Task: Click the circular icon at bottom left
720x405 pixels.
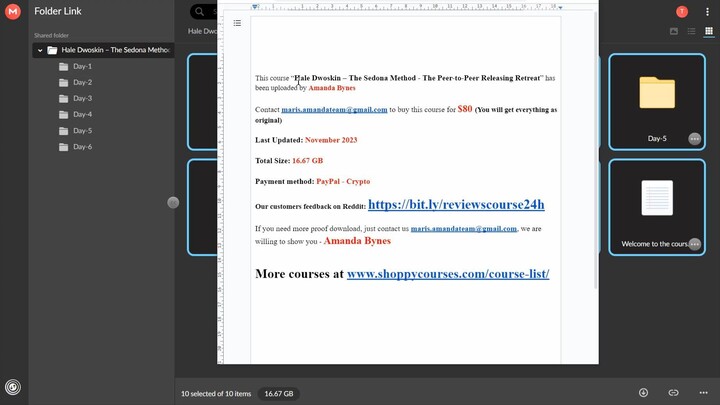Action: [x=13, y=386]
